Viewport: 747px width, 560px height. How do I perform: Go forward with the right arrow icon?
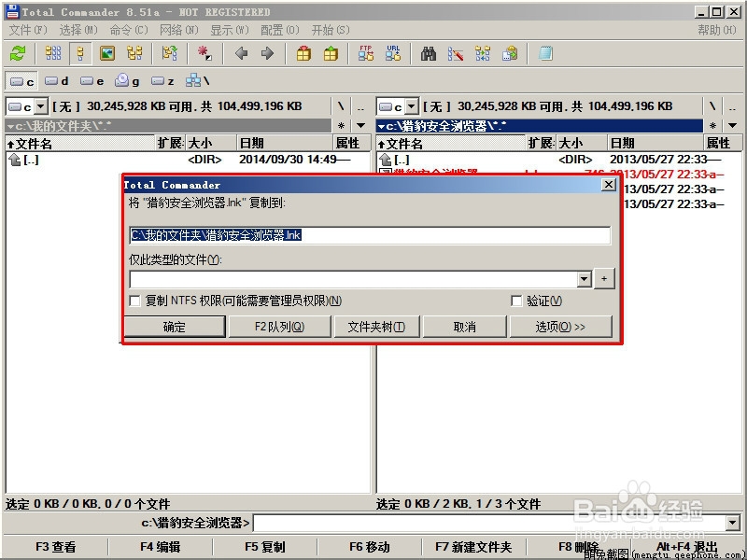click(x=268, y=53)
